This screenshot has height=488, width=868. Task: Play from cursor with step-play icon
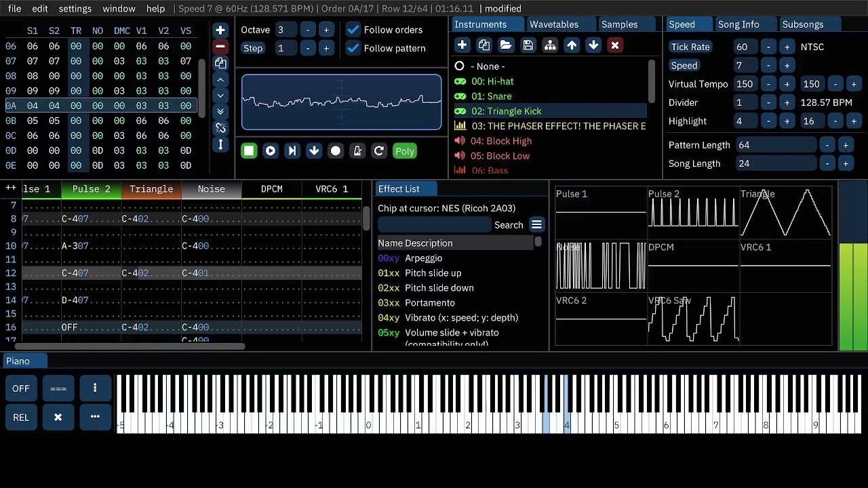coord(292,151)
